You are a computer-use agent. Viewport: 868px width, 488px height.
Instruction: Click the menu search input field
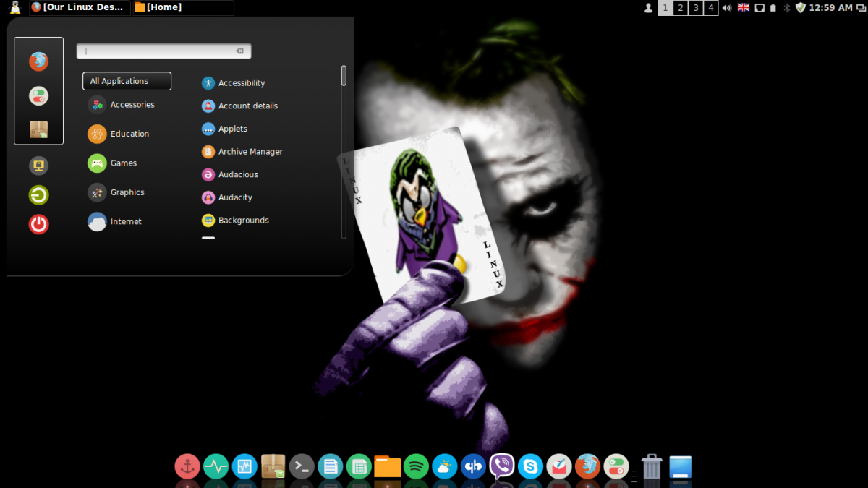click(163, 51)
